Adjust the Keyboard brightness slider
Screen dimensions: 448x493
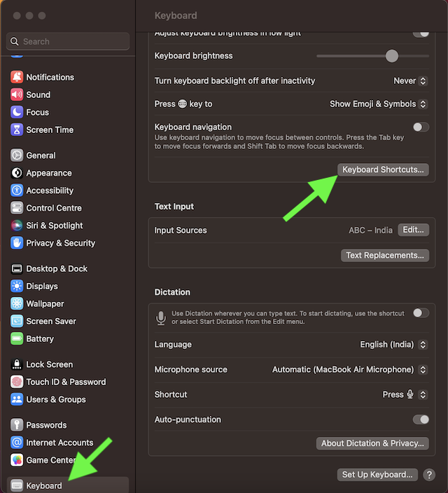point(392,56)
